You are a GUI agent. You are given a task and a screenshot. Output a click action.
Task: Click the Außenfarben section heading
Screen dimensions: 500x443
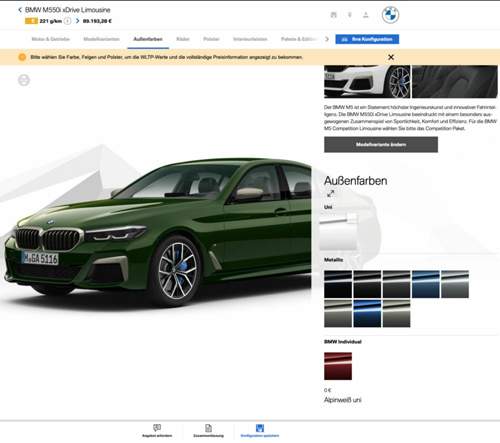355,181
